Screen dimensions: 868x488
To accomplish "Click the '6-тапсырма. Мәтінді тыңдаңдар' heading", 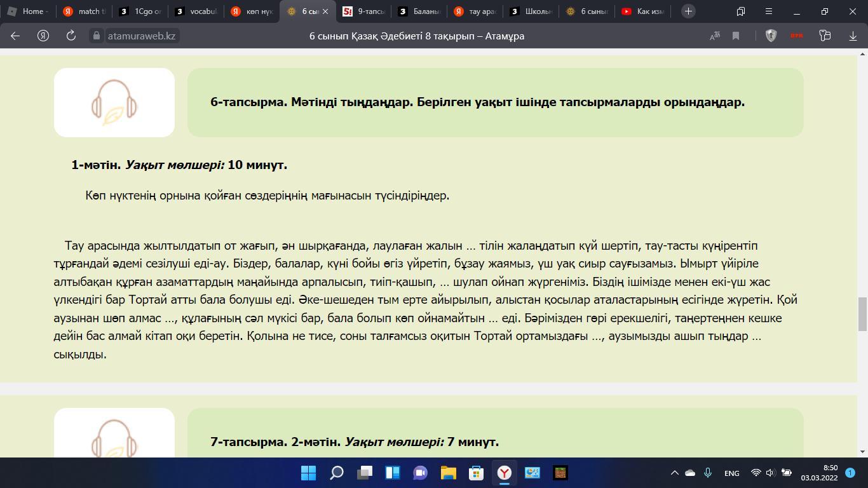I will [x=477, y=102].
